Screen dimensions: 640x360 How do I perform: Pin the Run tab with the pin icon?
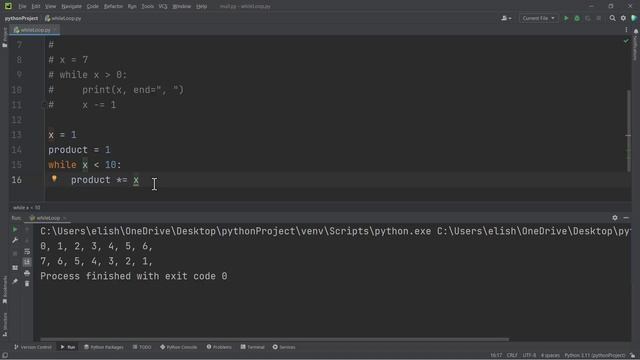(x=15, y=282)
